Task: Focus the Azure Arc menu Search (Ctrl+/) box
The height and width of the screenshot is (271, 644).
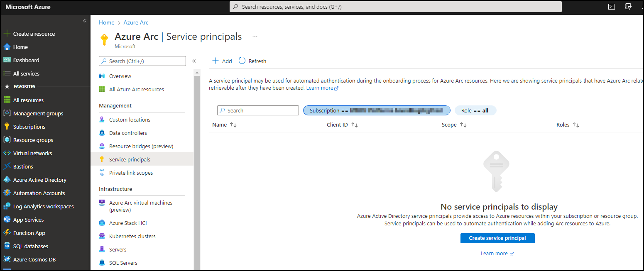Action: [x=142, y=61]
